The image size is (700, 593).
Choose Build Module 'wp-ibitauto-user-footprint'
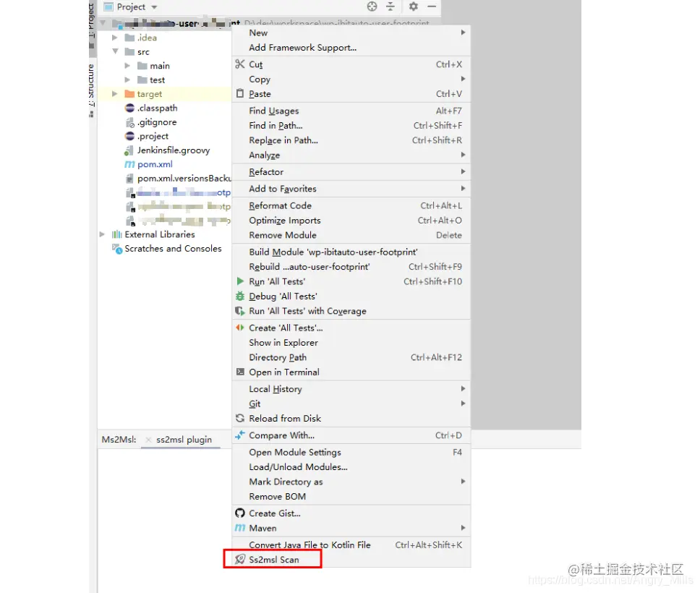(x=351, y=252)
